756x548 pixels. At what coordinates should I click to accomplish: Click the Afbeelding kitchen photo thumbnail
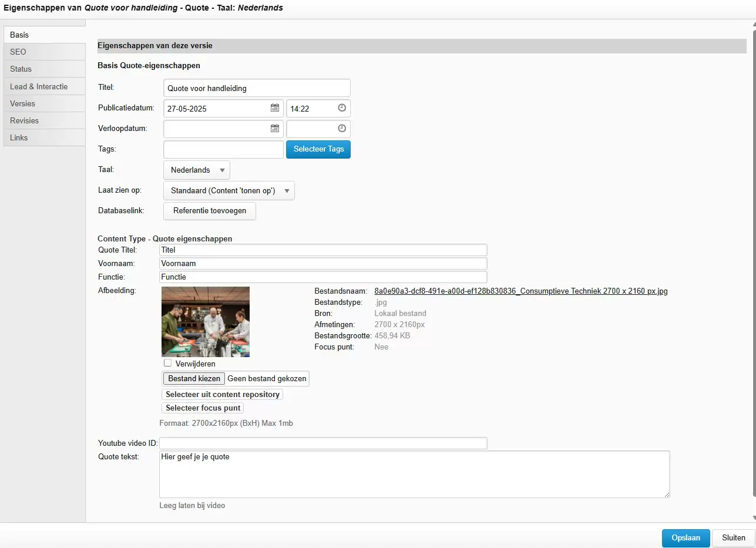[206, 322]
